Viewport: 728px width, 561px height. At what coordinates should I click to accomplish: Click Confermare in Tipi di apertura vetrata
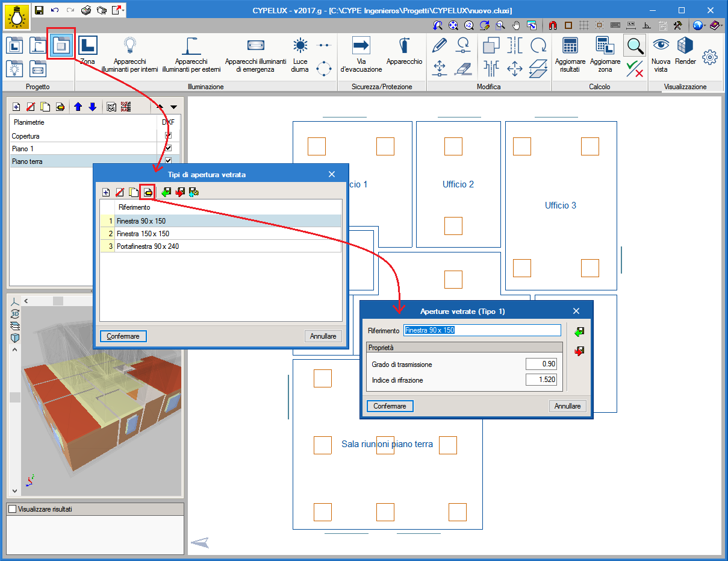click(x=123, y=336)
